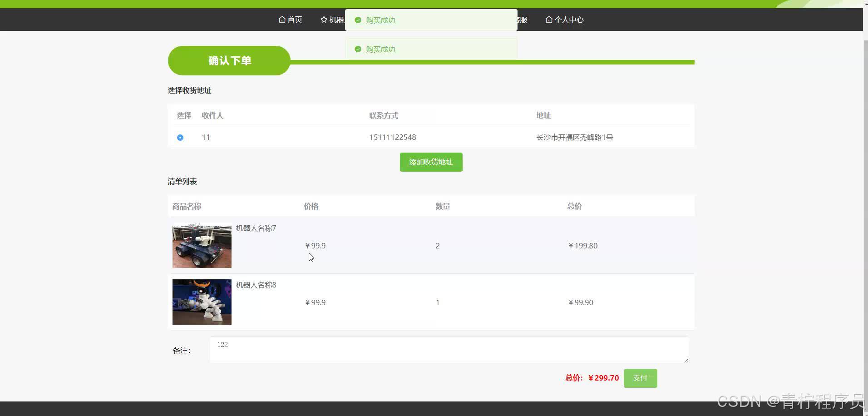The image size is (868, 416).
Task: Click the 备注 remarks text area
Action: pos(449,350)
